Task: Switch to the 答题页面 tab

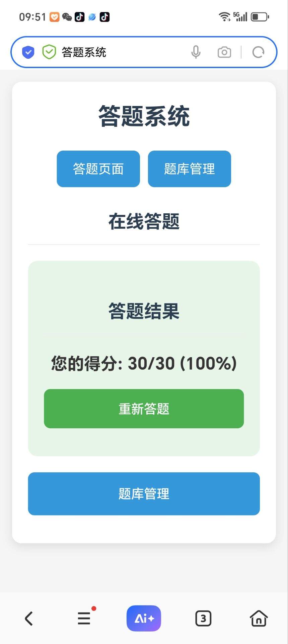Action: pyautogui.click(x=98, y=169)
